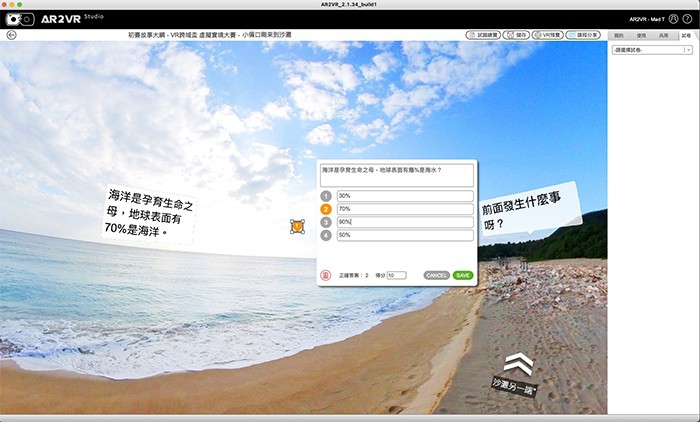Click the CANCEL button in quiz dialog
The image size is (700, 422).
coord(436,275)
